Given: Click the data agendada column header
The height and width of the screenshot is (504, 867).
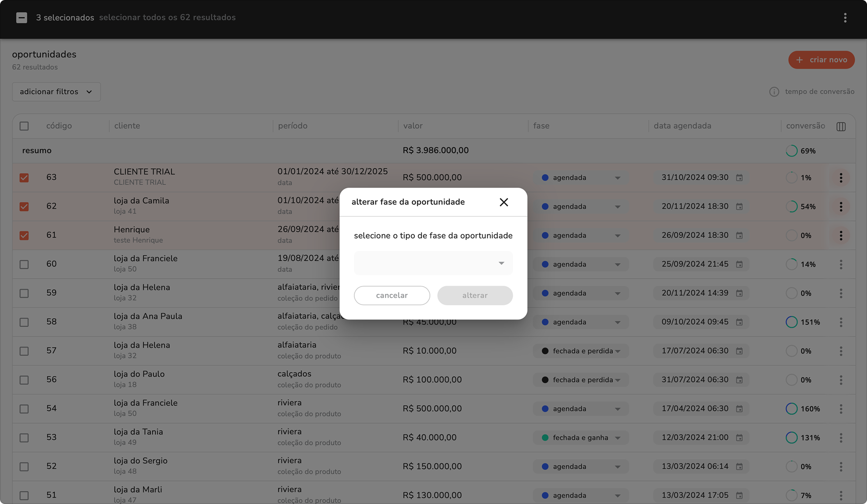Looking at the screenshot, I should [x=682, y=126].
